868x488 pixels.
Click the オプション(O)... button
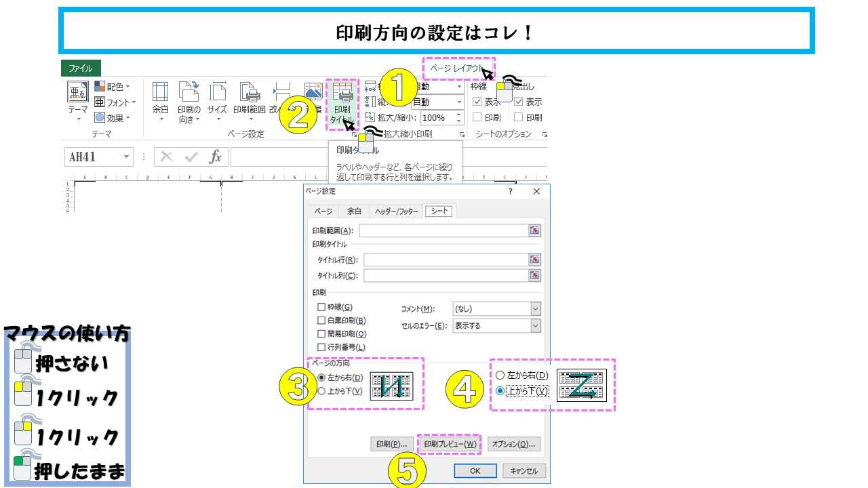pyautogui.click(x=514, y=444)
